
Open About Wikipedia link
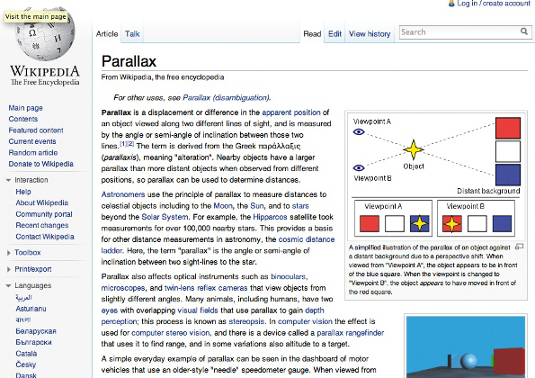(42, 203)
